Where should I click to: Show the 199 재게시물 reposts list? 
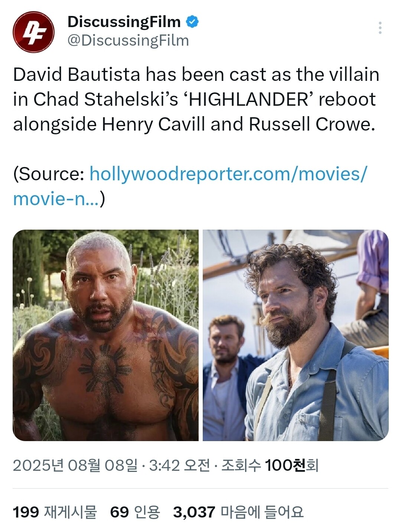[55, 512]
